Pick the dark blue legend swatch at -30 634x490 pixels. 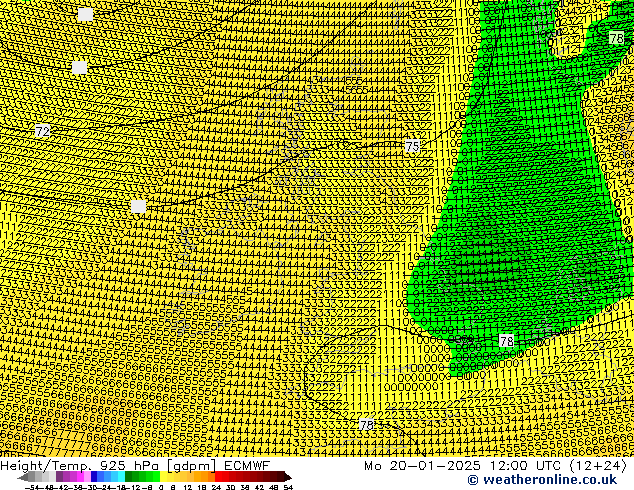click(94, 477)
